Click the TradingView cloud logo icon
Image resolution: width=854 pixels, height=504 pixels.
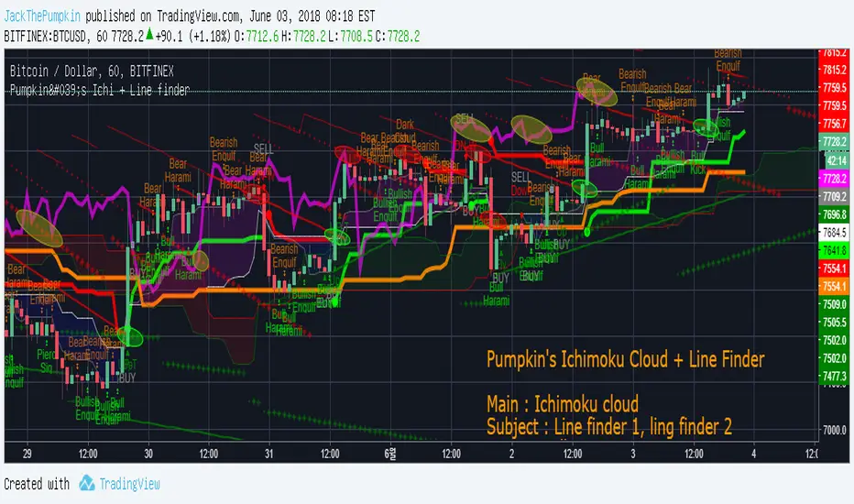pos(87,483)
